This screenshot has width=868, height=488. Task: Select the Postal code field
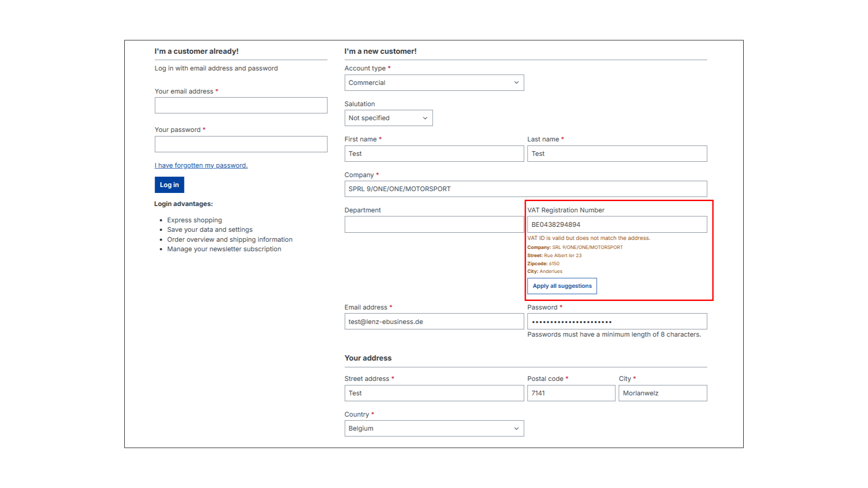tap(571, 393)
